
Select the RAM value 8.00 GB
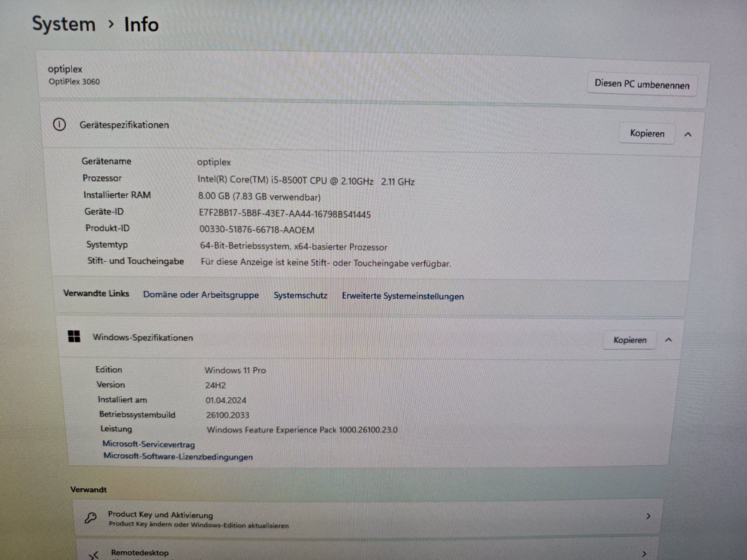[x=259, y=197]
